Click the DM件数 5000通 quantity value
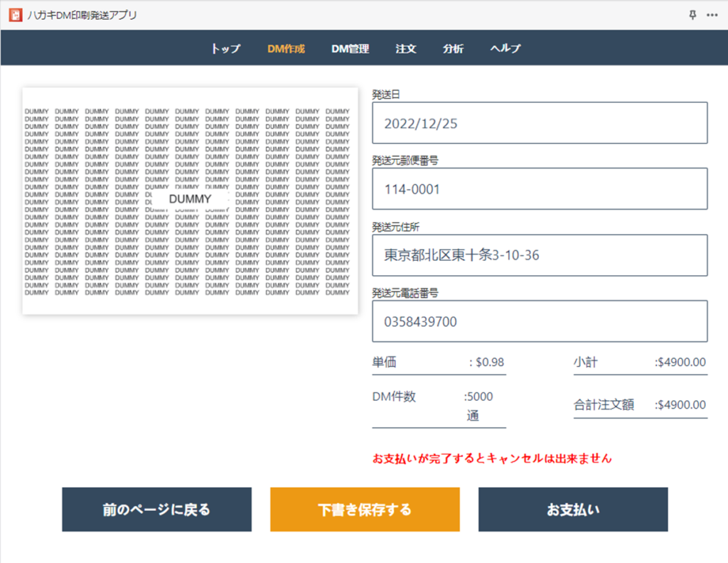The height and width of the screenshot is (563, 728). pyautogui.click(x=478, y=406)
